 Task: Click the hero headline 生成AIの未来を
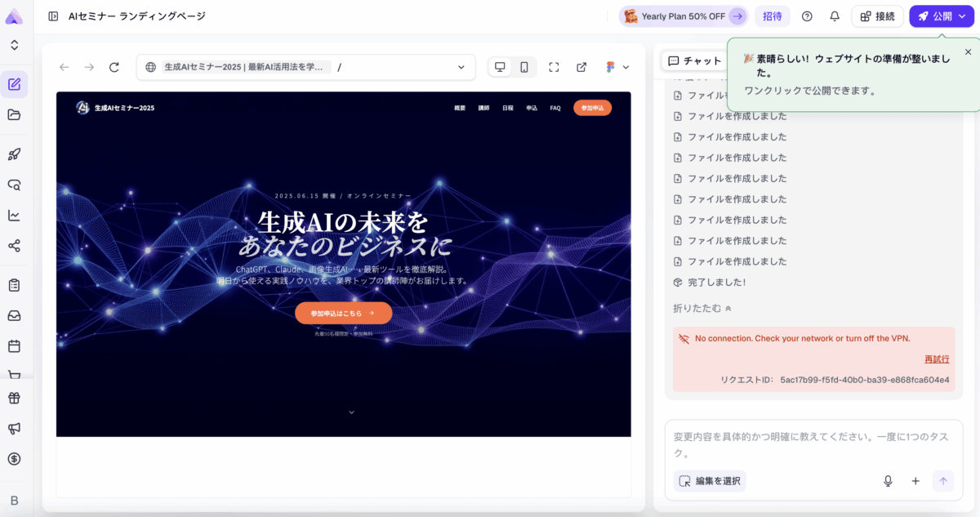click(x=343, y=222)
